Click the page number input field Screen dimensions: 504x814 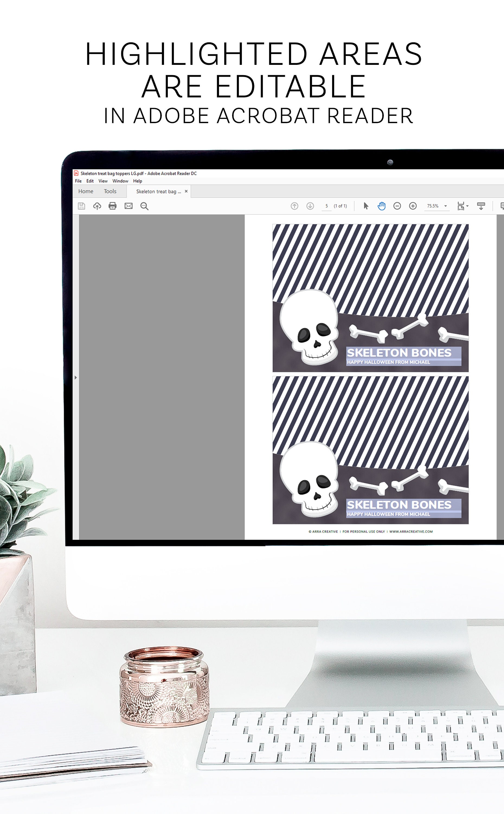(x=326, y=206)
